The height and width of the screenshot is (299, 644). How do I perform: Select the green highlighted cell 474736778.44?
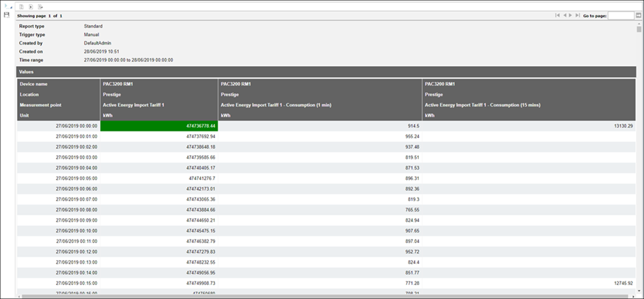[159, 126]
